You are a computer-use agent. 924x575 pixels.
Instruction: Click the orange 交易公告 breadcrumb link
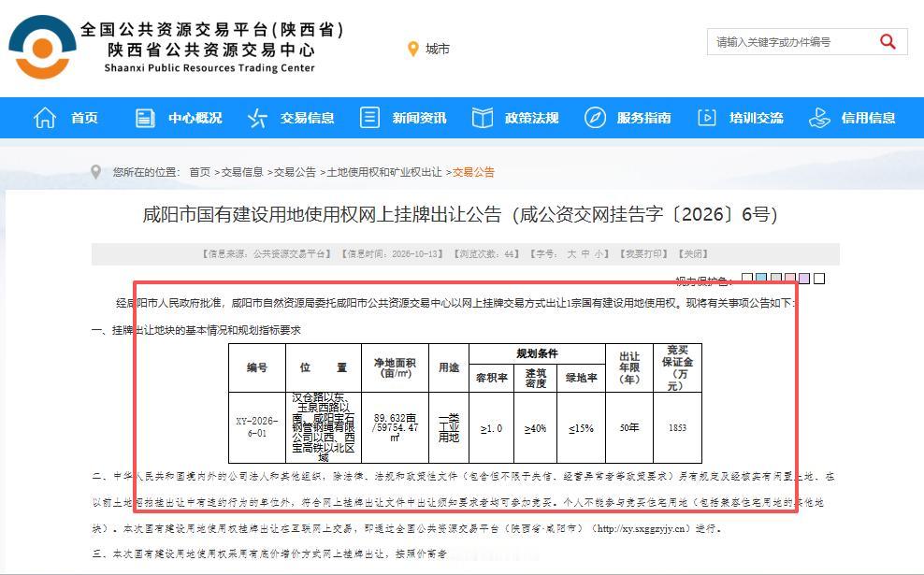click(473, 172)
